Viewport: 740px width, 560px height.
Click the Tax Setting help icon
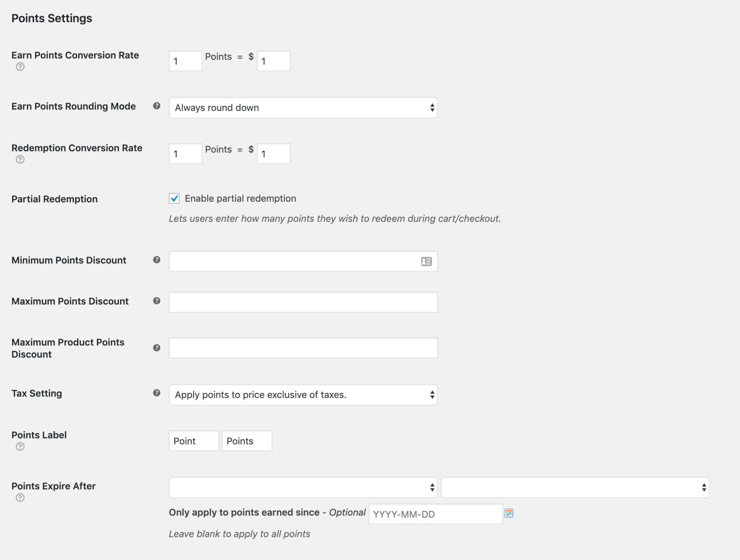point(156,393)
